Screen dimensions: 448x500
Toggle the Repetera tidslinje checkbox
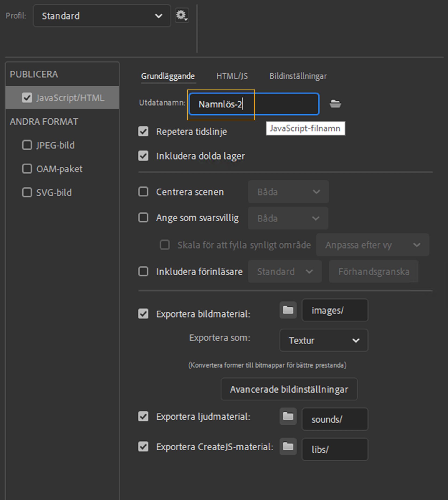pyautogui.click(x=143, y=131)
